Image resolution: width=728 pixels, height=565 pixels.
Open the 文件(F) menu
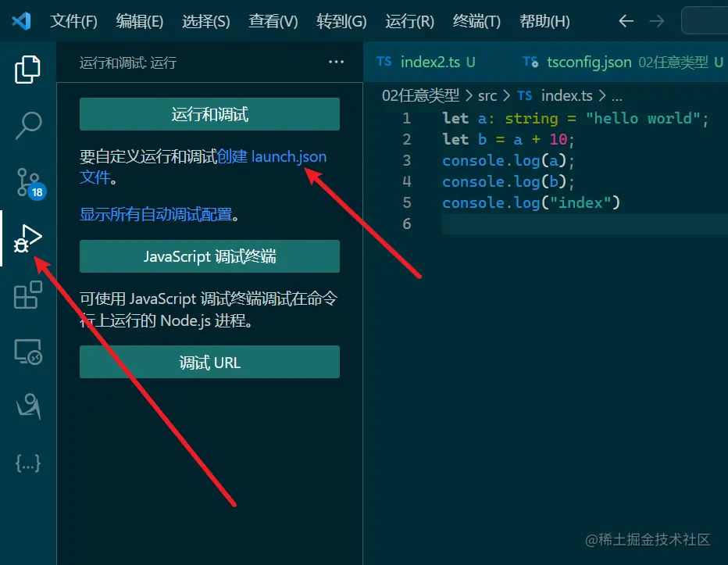point(74,21)
